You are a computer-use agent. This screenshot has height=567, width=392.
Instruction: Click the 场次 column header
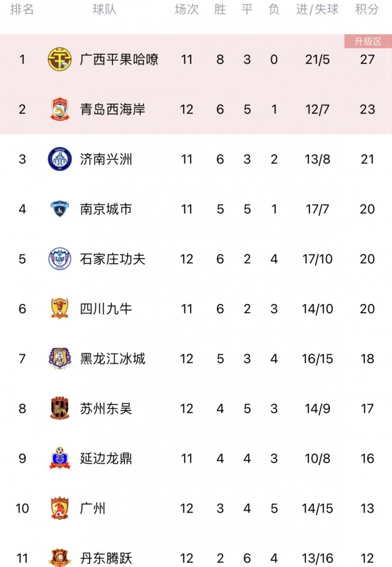pos(187,9)
